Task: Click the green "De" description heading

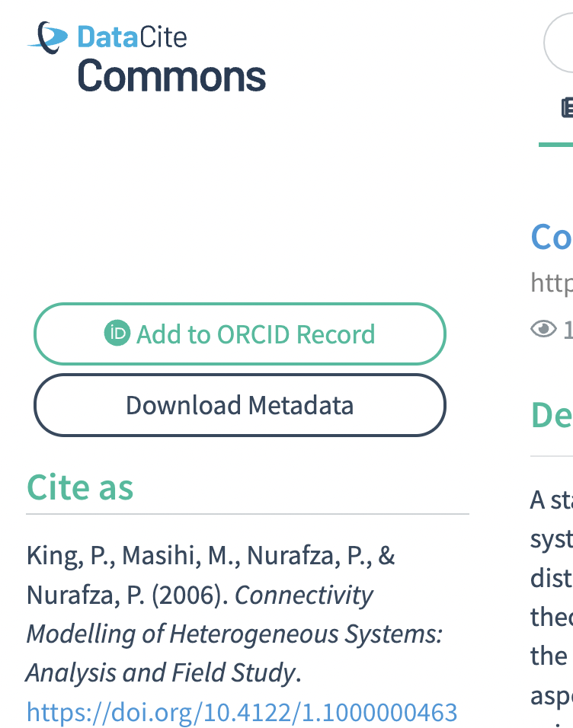Action: 552,414
